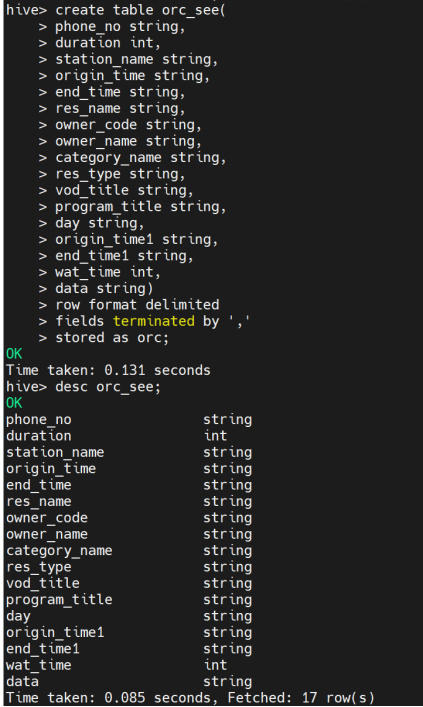Click 'category_name string,' in create statement

[141, 157]
